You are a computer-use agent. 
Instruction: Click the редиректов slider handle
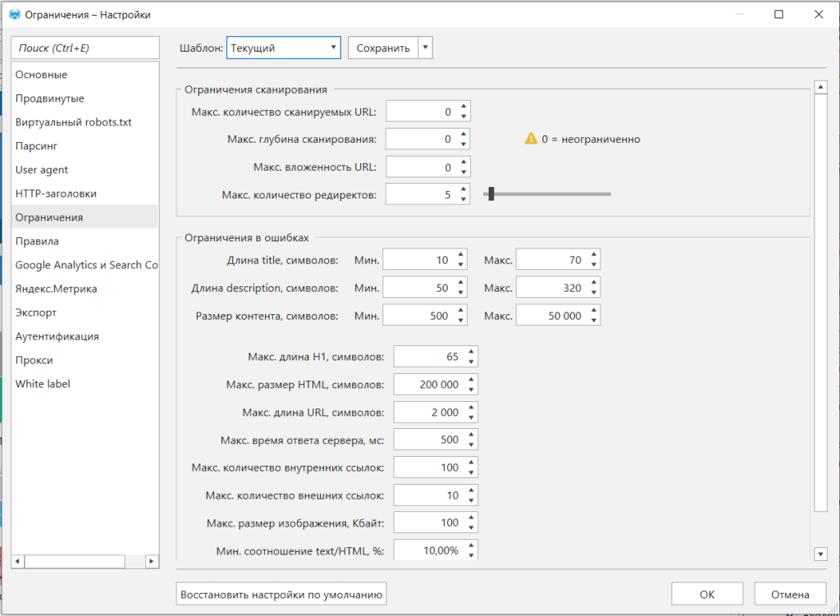(491, 194)
